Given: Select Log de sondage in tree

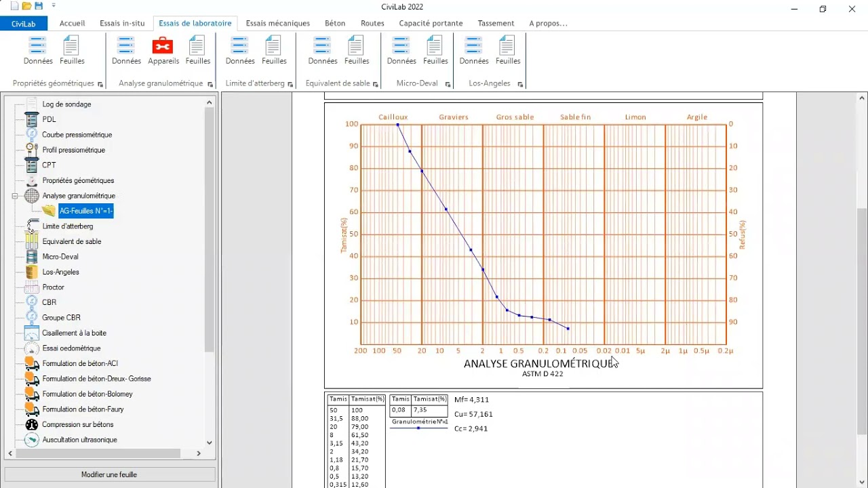Looking at the screenshot, I should 66,104.
